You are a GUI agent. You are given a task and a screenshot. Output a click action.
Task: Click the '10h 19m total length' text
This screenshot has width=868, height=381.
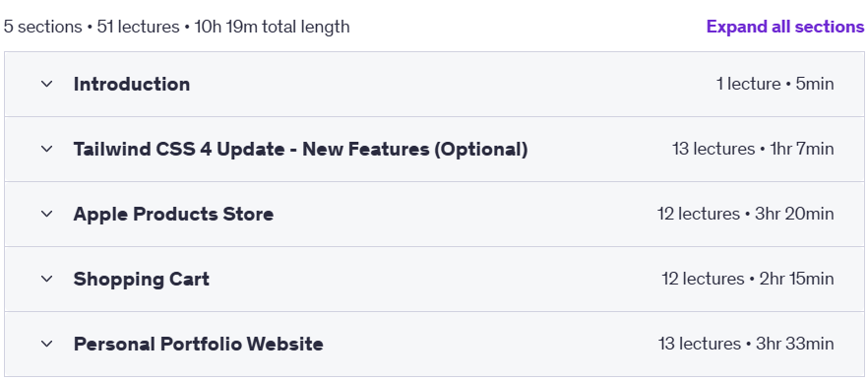tap(272, 27)
